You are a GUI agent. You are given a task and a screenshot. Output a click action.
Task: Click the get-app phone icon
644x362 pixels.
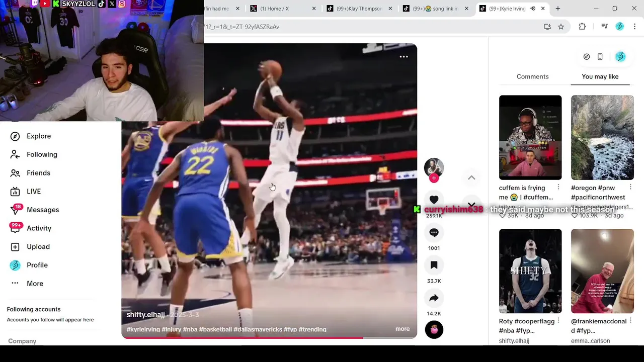pyautogui.click(x=600, y=57)
